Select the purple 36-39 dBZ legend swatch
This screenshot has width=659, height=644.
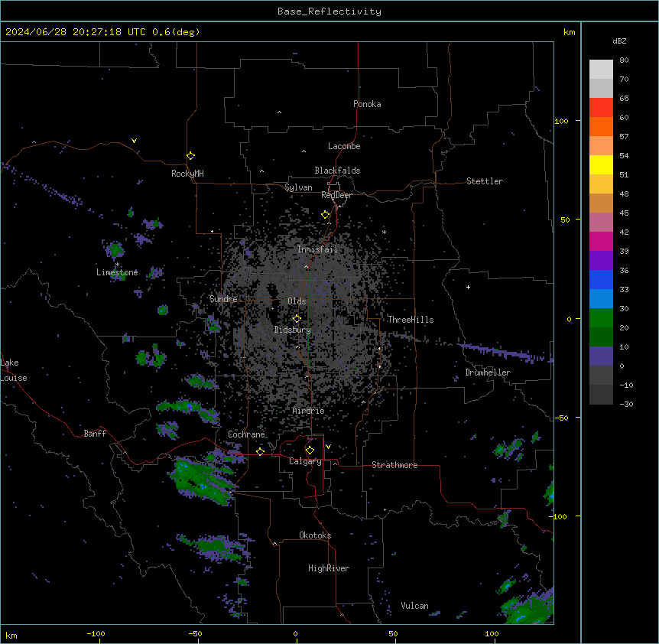pyautogui.click(x=601, y=261)
